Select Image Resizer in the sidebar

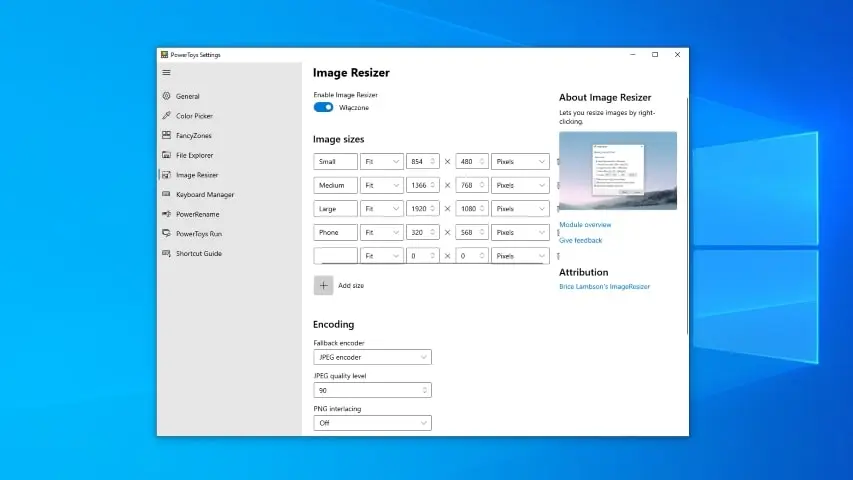[196, 175]
